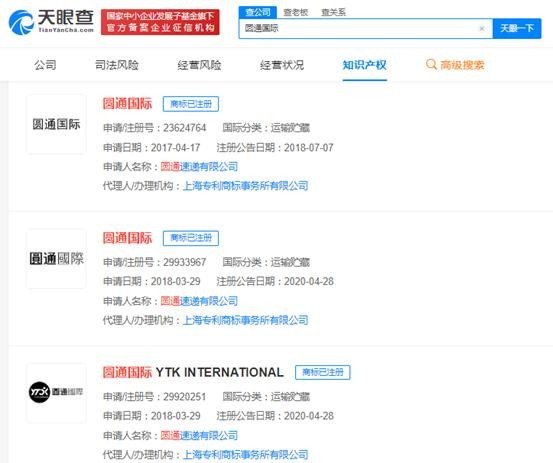The image size is (553, 463).
Task: Click 国际分类:运输贮藏 in first result
Action: coord(266,128)
